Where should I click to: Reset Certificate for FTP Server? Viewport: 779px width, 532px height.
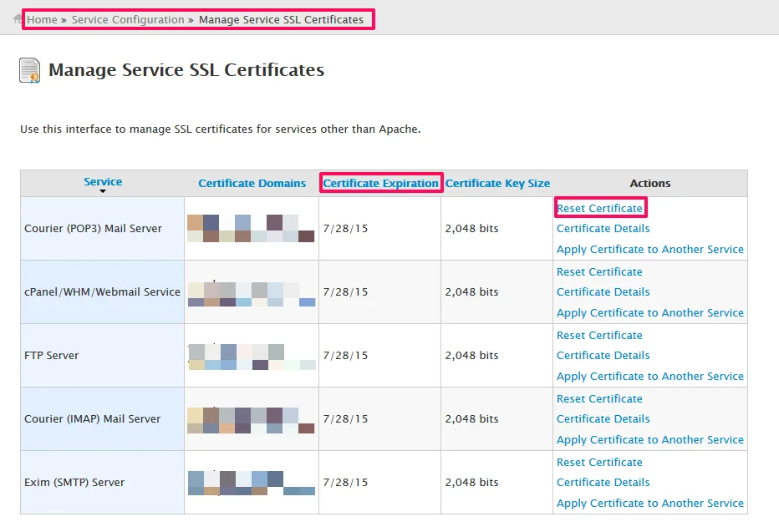pyautogui.click(x=599, y=336)
